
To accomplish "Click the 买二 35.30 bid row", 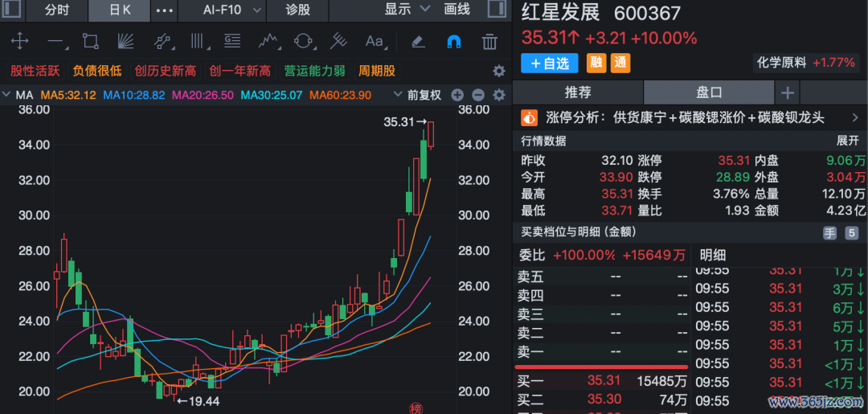I will pyautogui.click(x=602, y=399).
